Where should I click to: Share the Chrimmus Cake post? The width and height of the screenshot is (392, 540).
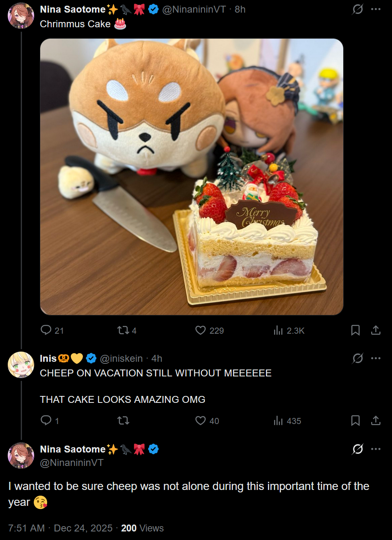click(x=376, y=330)
